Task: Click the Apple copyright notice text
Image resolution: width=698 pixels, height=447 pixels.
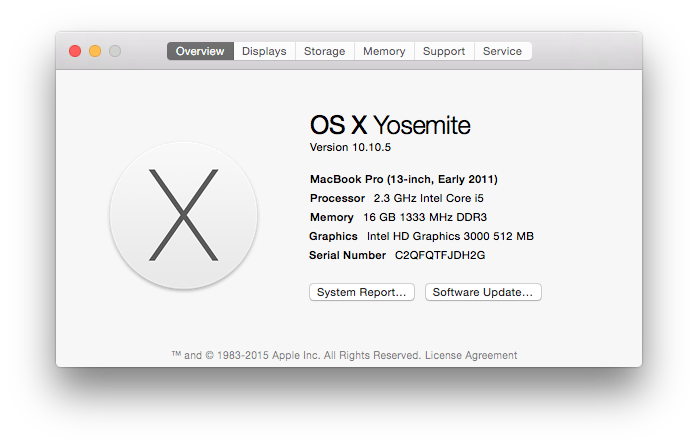Action: click(296, 355)
